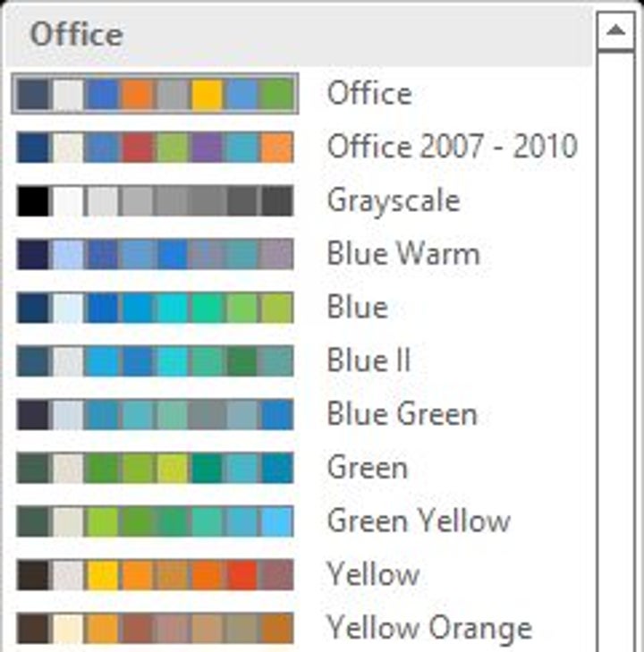644x652 pixels.
Task: Select the Blue Green color theme
Action: pyautogui.click(x=402, y=414)
